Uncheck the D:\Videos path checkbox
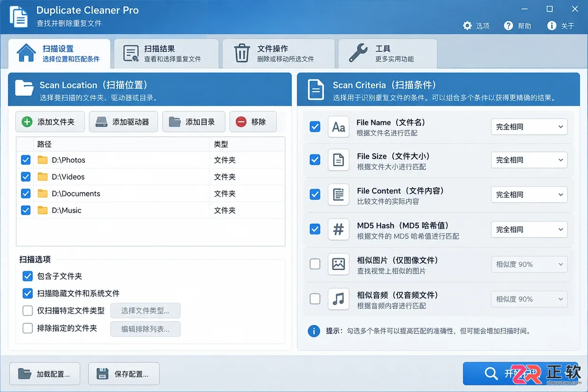 pos(26,177)
